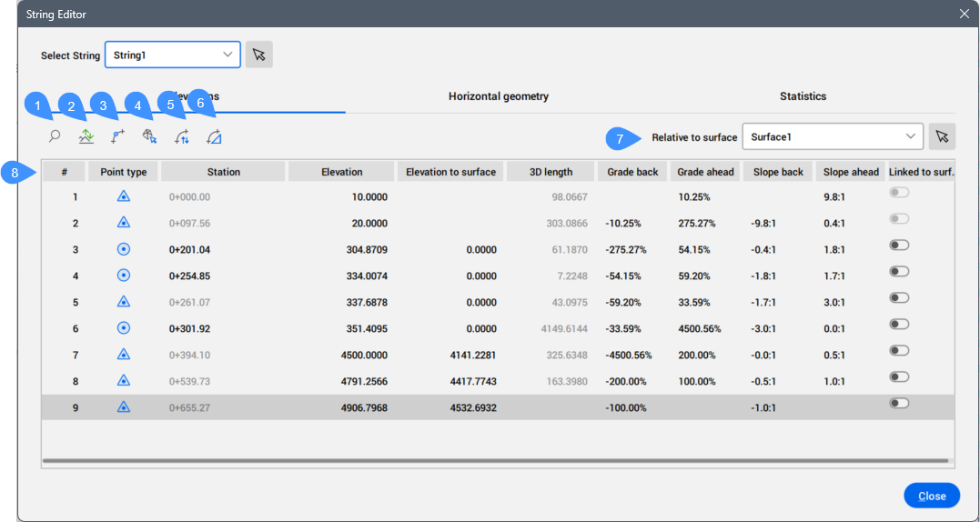This screenshot has height=522, width=980.
Task: Click the add point icon in toolbar
Action: click(118, 137)
